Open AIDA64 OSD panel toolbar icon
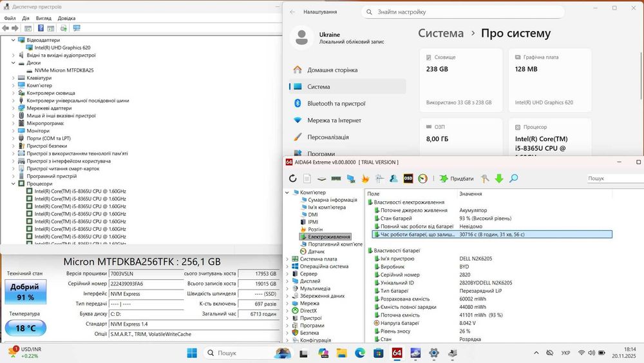The image size is (644, 363). (x=408, y=179)
